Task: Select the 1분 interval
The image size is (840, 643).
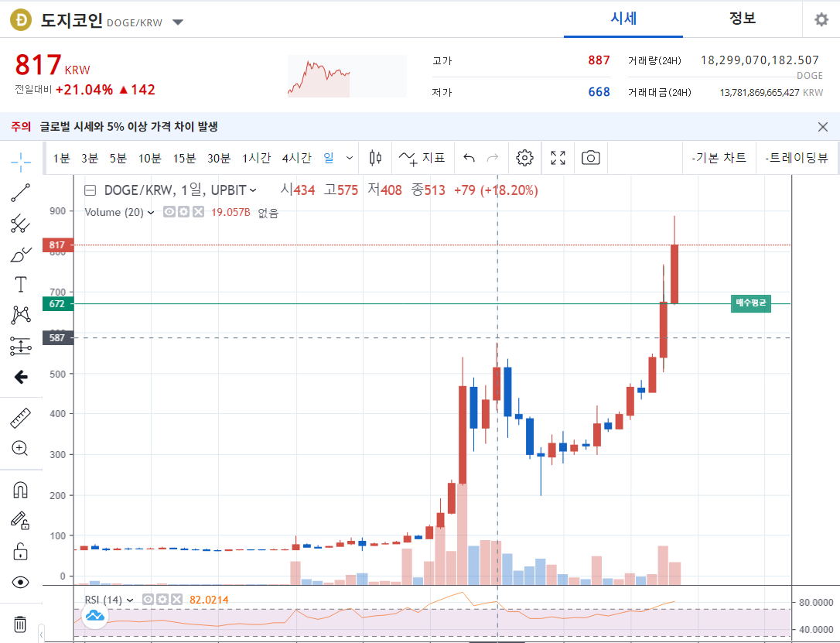Action: [x=62, y=159]
